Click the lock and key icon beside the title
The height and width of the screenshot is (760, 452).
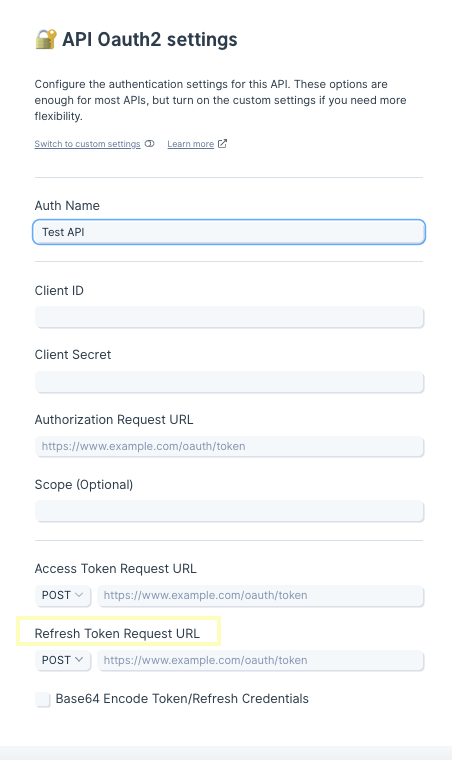click(x=46, y=39)
